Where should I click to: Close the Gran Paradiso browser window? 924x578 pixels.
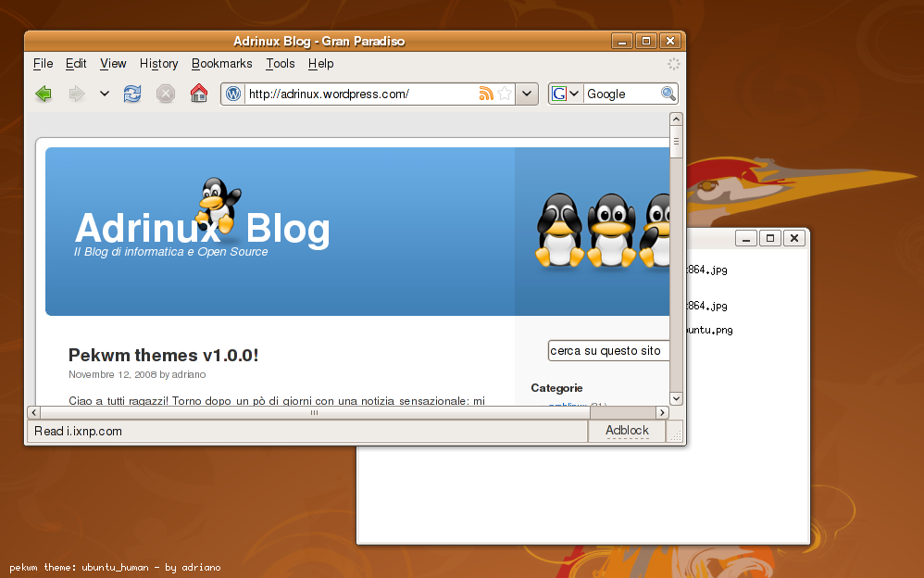tap(670, 41)
